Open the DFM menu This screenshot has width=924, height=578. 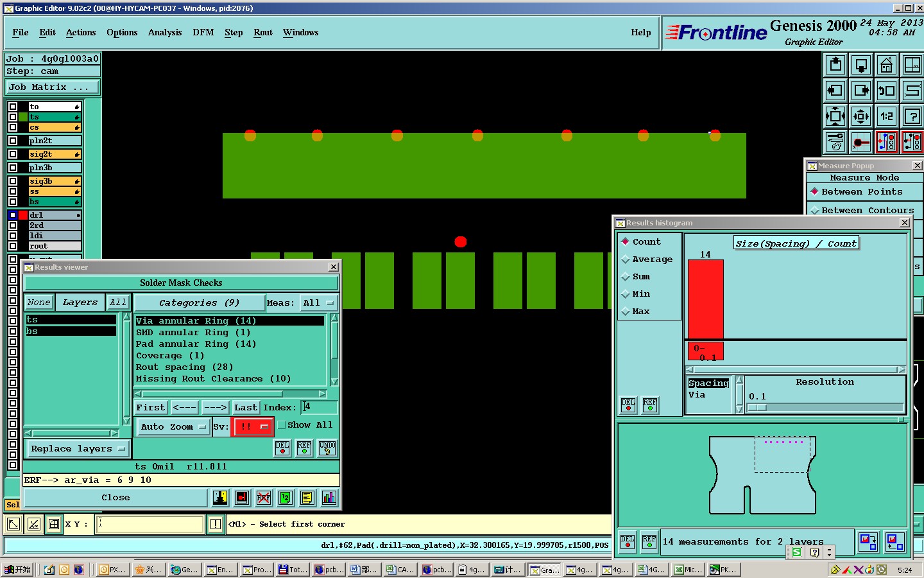point(203,32)
